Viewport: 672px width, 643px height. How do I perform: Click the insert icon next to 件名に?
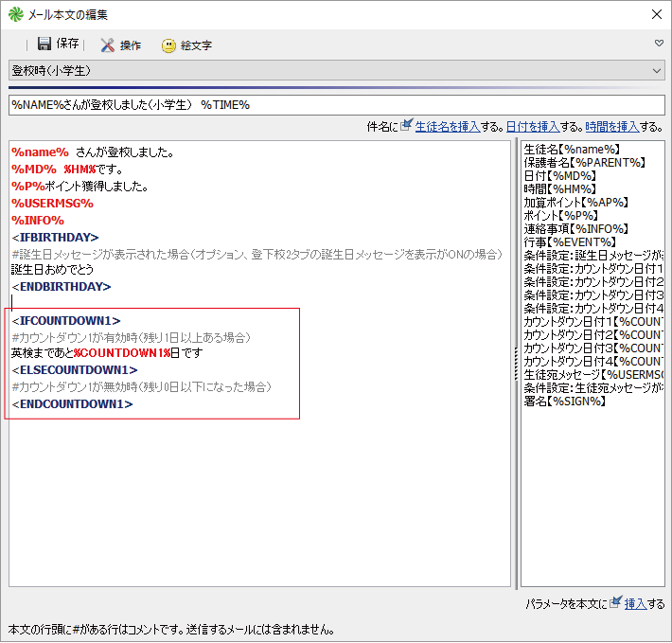(x=406, y=126)
